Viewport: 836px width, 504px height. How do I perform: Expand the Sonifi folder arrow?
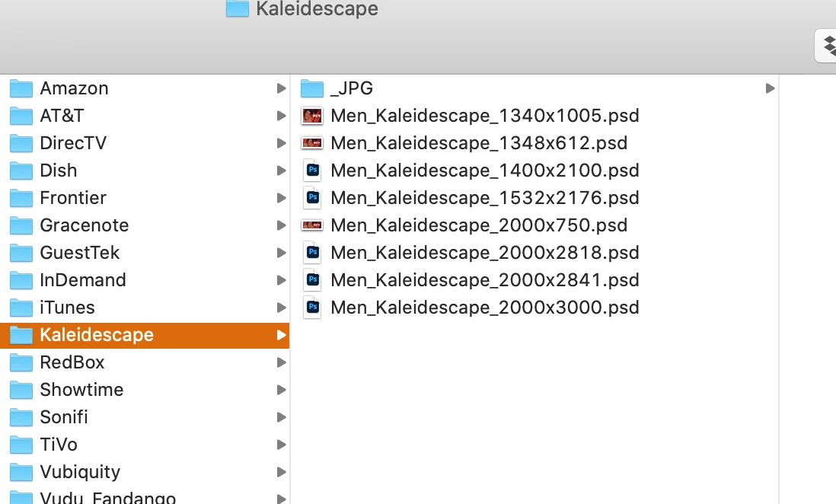tap(281, 417)
